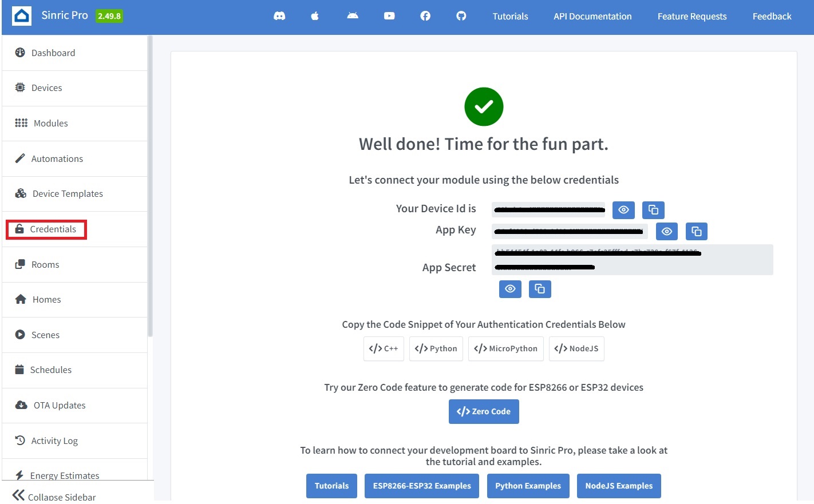
Task: Copy the Device Id to clipboard
Action: pyautogui.click(x=653, y=210)
